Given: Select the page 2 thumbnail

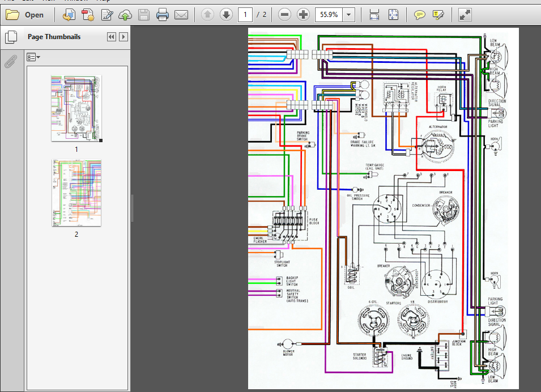Looking at the screenshot, I should coord(76,193).
